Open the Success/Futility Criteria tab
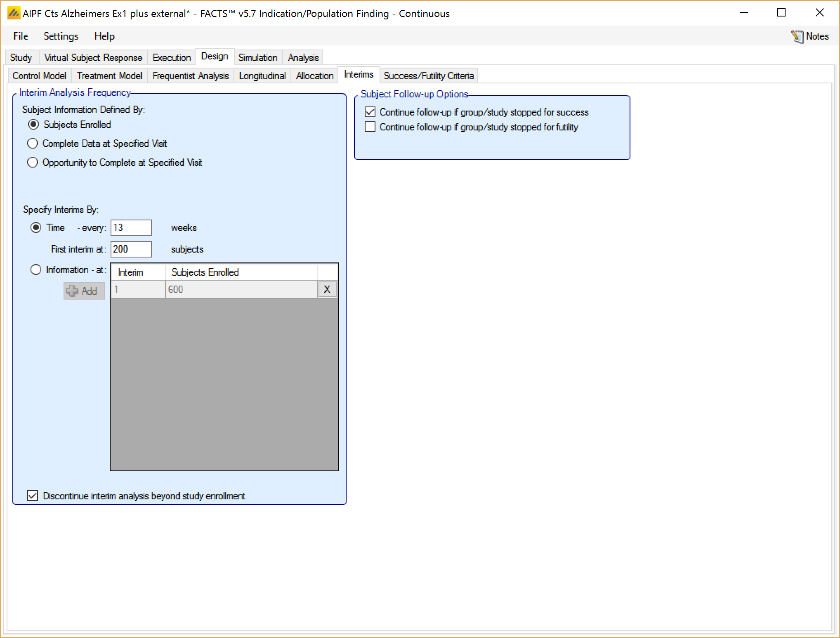 [x=428, y=76]
